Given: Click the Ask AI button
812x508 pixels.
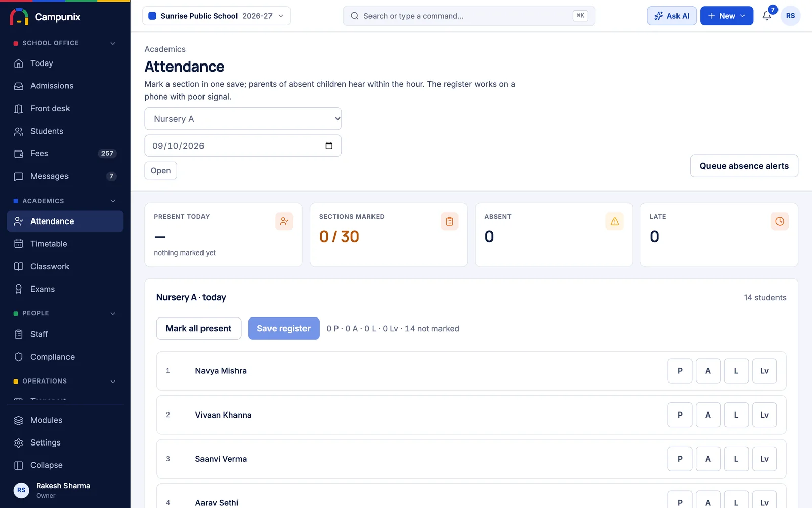Looking at the screenshot, I should pos(671,16).
